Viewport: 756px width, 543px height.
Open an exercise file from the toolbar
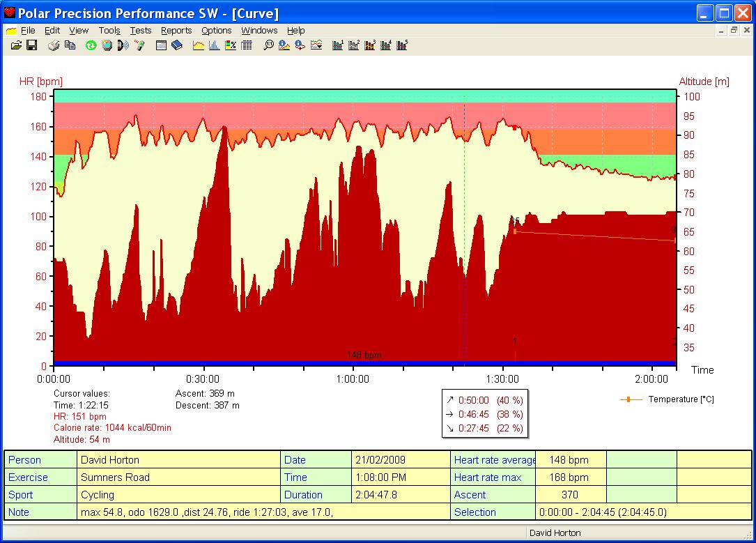pyautogui.click(x=17, y=45)
